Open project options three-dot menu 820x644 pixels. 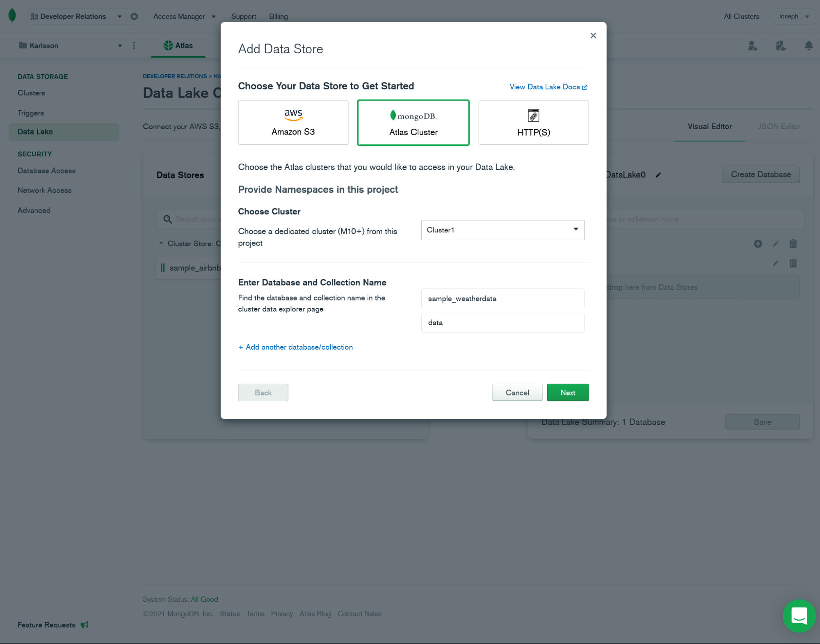click(x=134, y=46)
